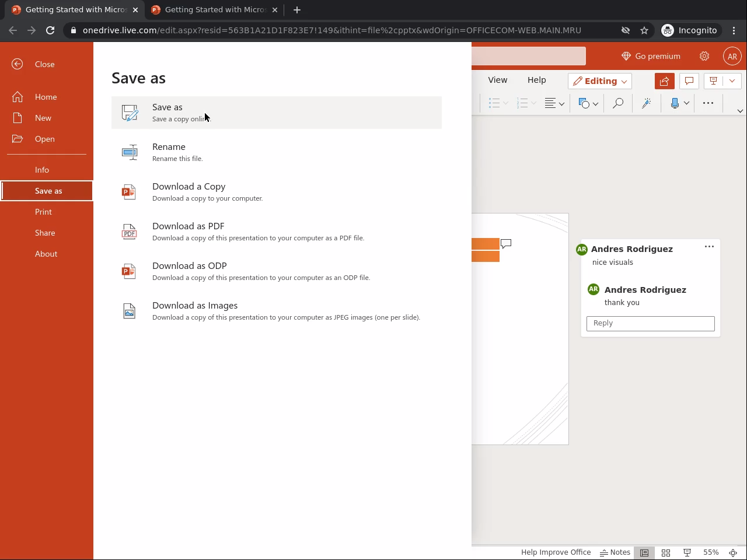This screenshot has width=747, height=560.
Task: Click Help Improve Office in status bar
Action: tap(556, 552)
